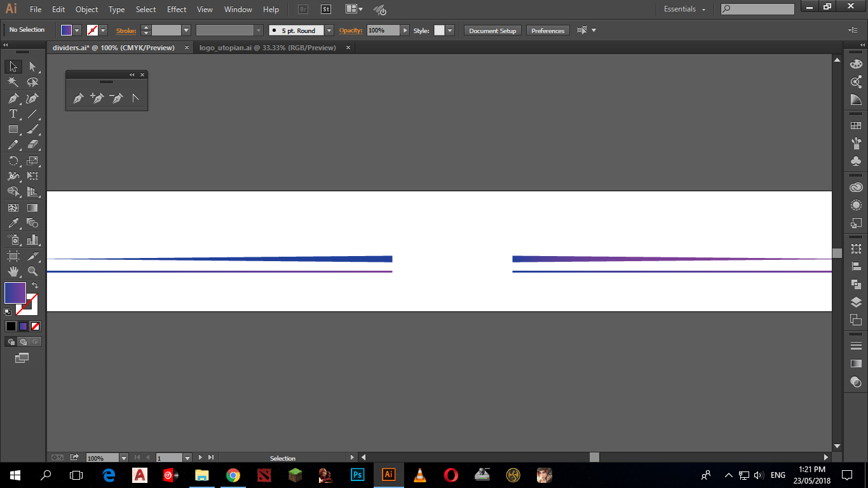Choose the Gradient tool

click(32, 208)
